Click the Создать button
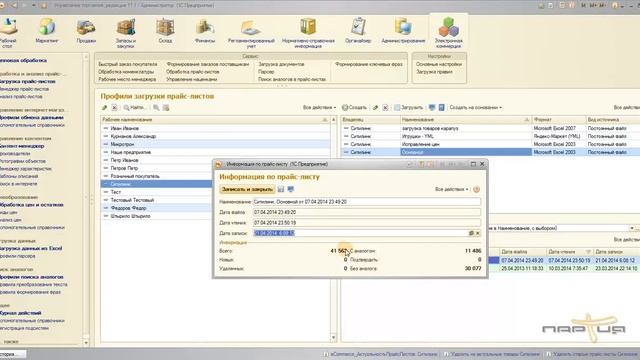The width and height of the screenshot is (640, 360). 354,107
